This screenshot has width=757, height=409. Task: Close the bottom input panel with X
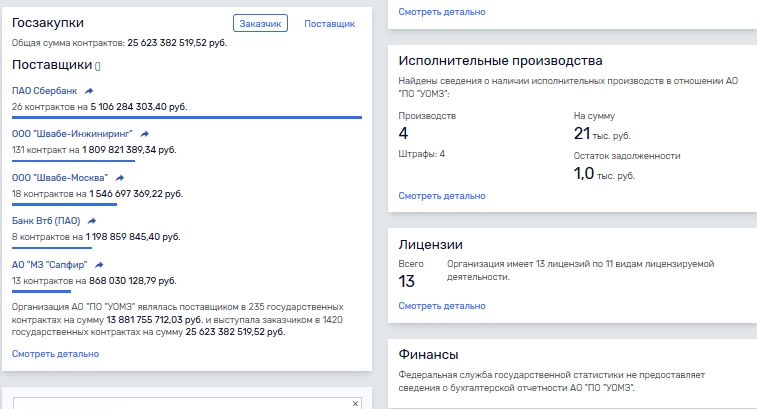click(x=355, y=403)
